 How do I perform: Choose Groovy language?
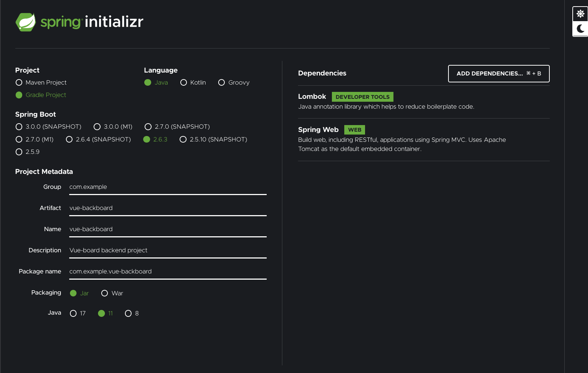[x=234, y=82]
